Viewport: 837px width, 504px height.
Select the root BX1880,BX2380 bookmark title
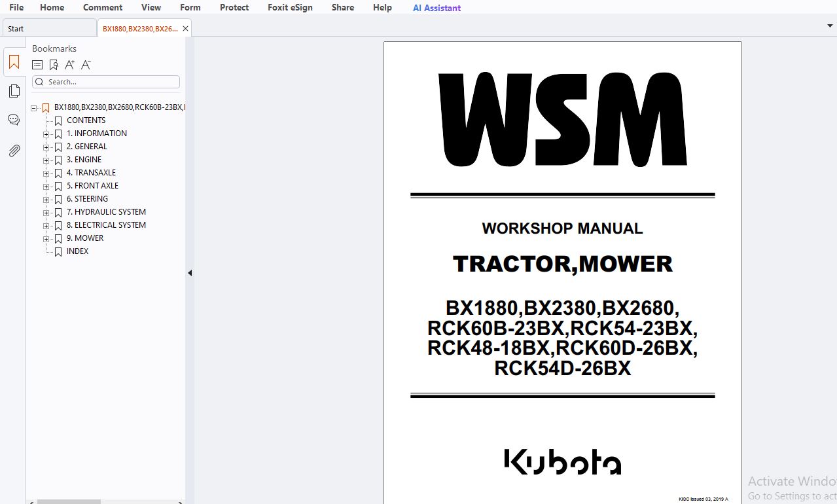pyautogui.click(x=119, y=107)
